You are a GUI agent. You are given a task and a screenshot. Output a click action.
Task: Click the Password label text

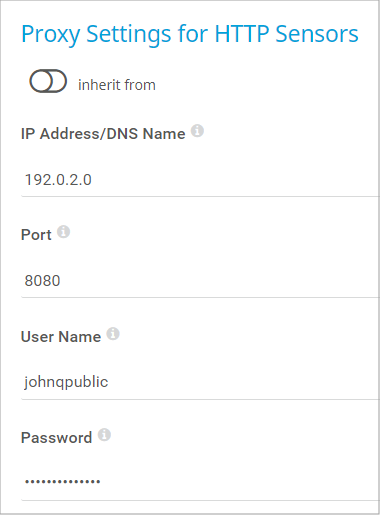(56, 438)
